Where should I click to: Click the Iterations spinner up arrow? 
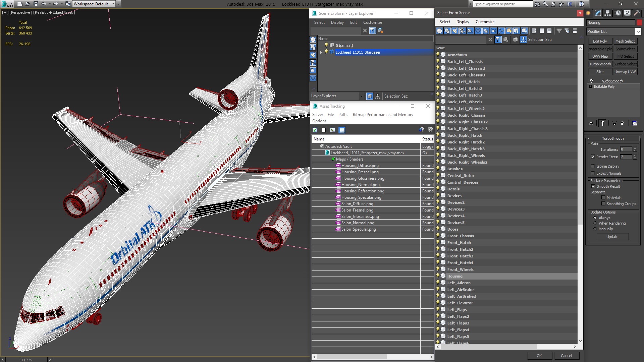[x=635, y=148]
